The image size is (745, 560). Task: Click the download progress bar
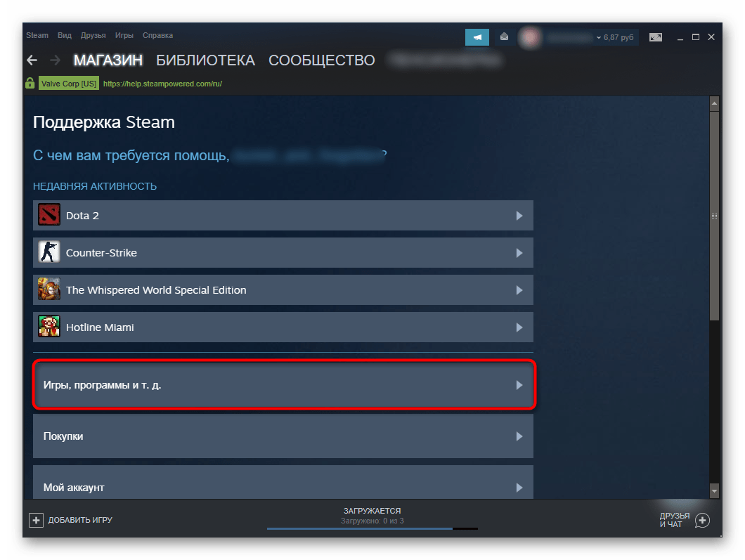(372, 528)
